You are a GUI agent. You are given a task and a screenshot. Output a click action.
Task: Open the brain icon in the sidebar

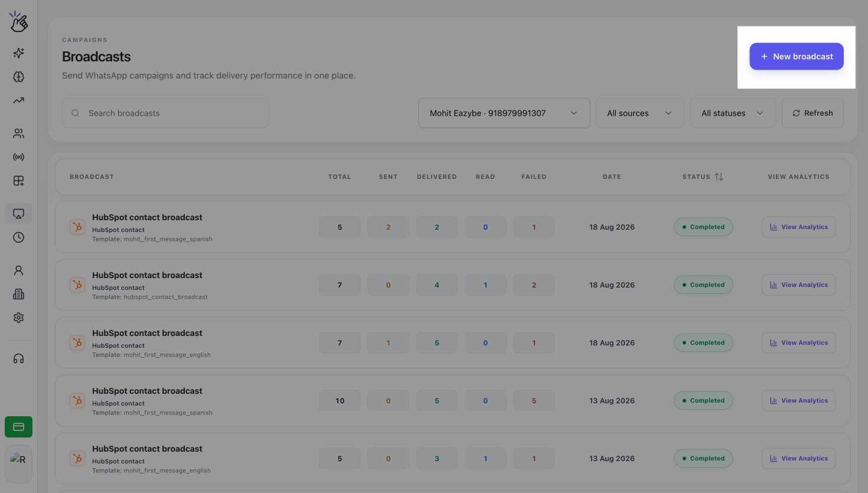tap(18, 77)
